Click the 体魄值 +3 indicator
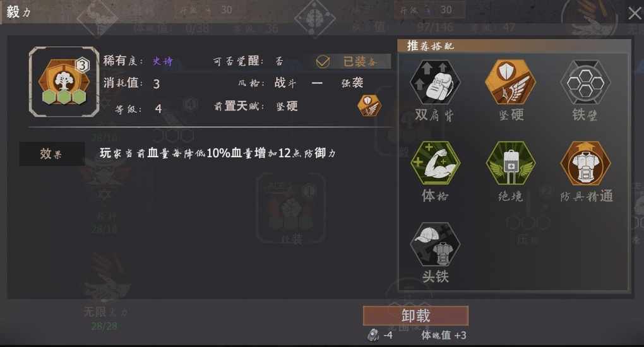644x347 pixels. point(444,335)
